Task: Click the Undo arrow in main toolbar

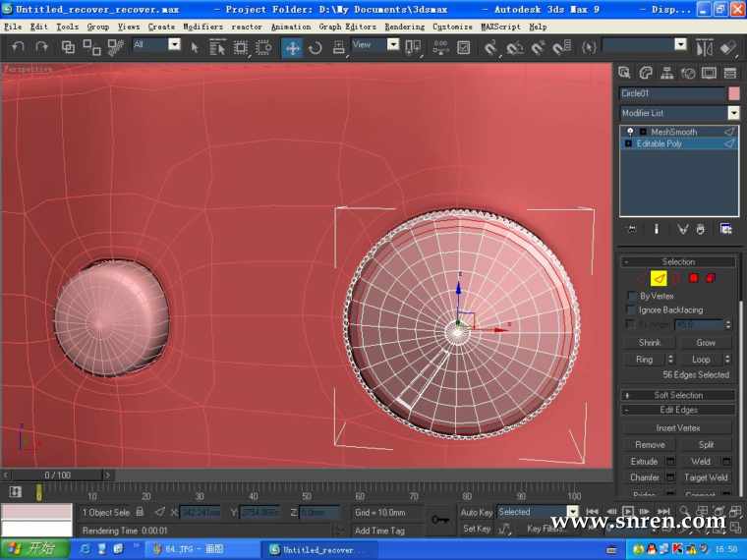Action: pyautogui.click(x=18, y=46)
